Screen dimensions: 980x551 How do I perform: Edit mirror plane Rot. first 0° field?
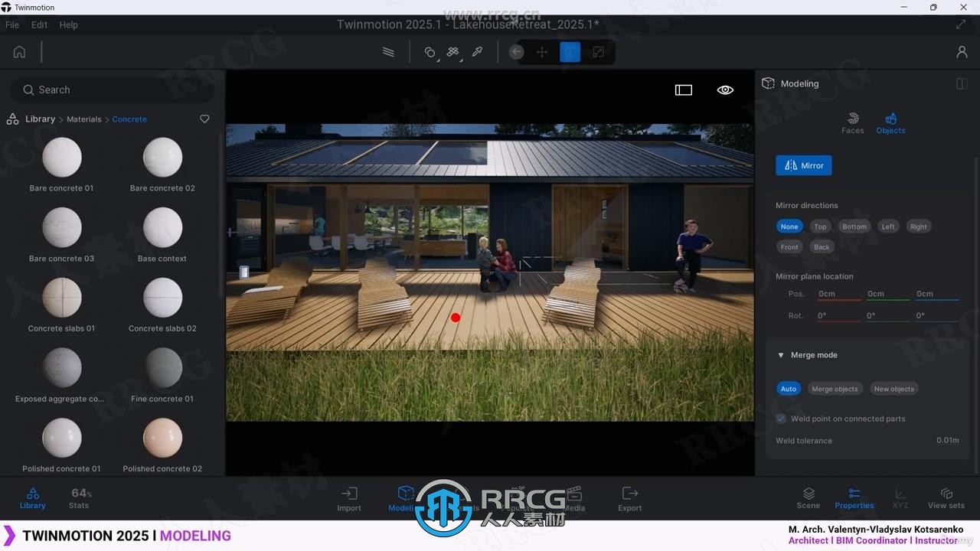tap(838, 315)
